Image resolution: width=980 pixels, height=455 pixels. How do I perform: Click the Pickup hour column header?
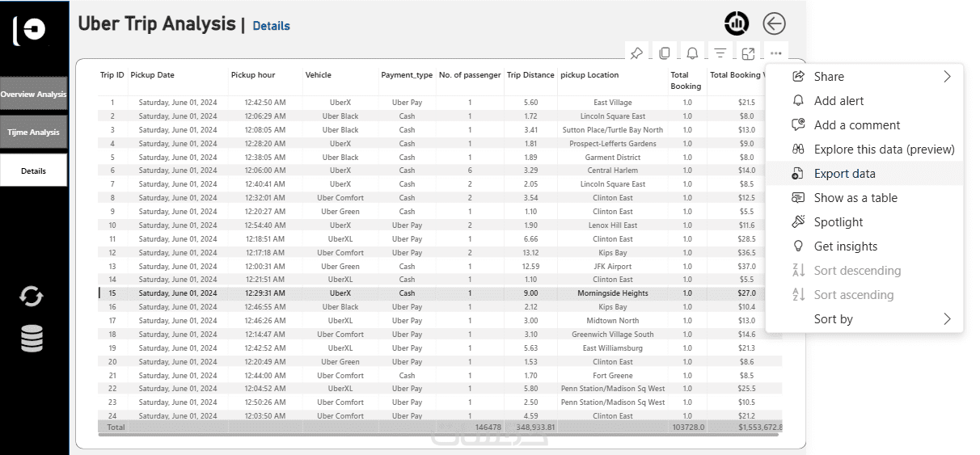pyautogui.click(x=253, y=75)
